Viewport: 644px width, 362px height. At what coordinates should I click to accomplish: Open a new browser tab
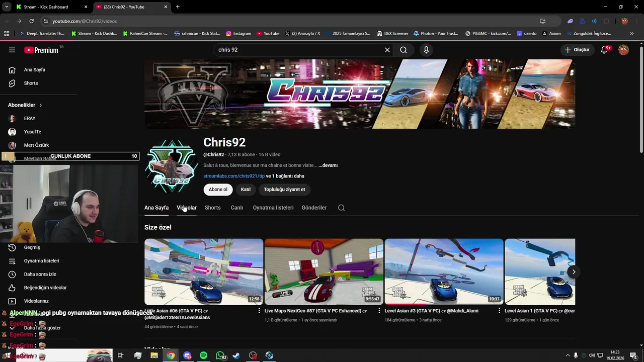pyautogui.click(x=178, y=7)
